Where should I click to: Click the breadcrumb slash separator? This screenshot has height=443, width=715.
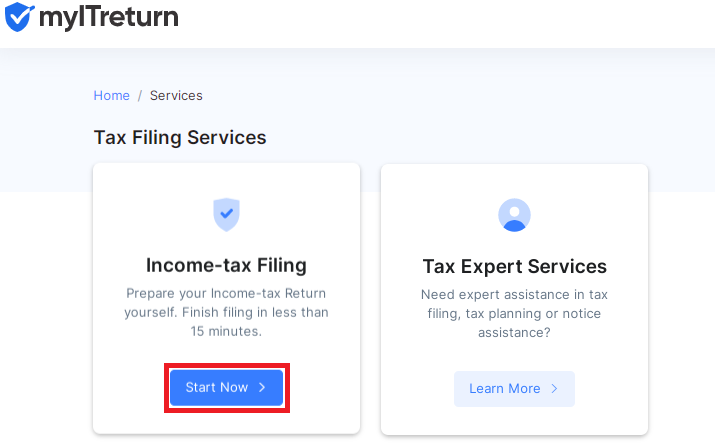tap(140, 96)
